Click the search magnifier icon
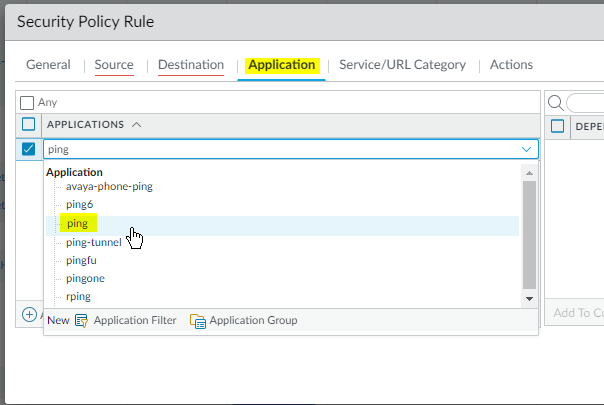Screen dimensions: 604x405 (555, 102)
